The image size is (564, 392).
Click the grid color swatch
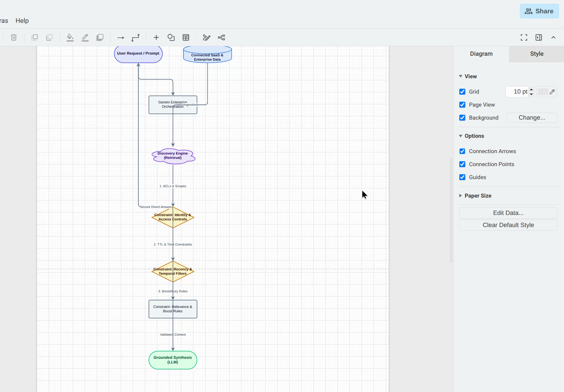[x=543, y=92]
